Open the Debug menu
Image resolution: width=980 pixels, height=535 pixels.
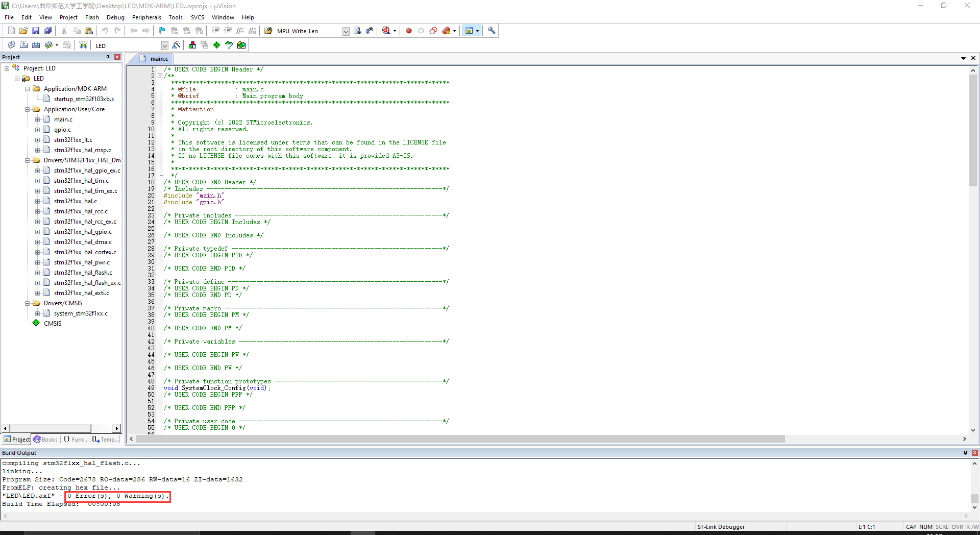click(x=115, y=17)
